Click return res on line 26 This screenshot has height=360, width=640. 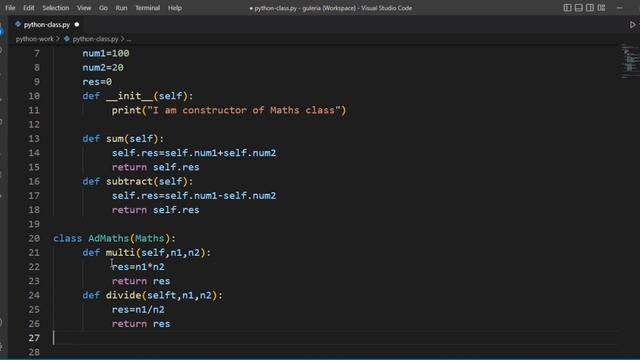click(x=141, y=324)
